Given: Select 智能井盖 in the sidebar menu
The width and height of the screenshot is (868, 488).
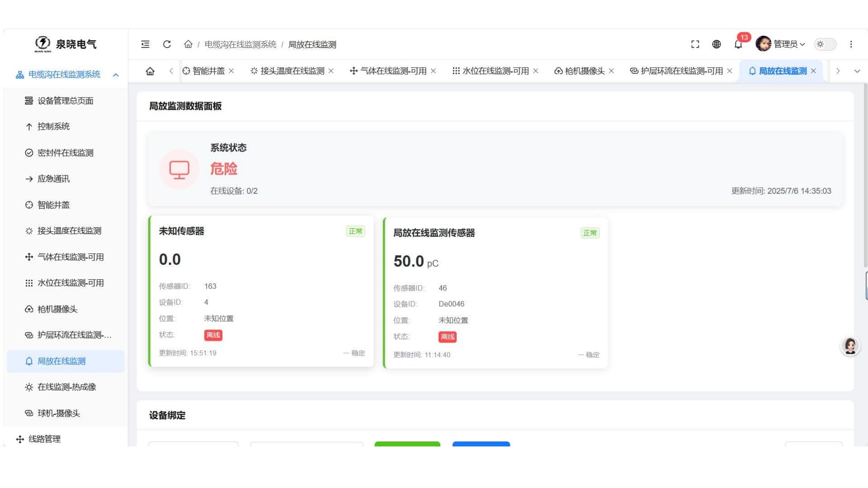Looking at the screenshot, I should click(66, 205).
